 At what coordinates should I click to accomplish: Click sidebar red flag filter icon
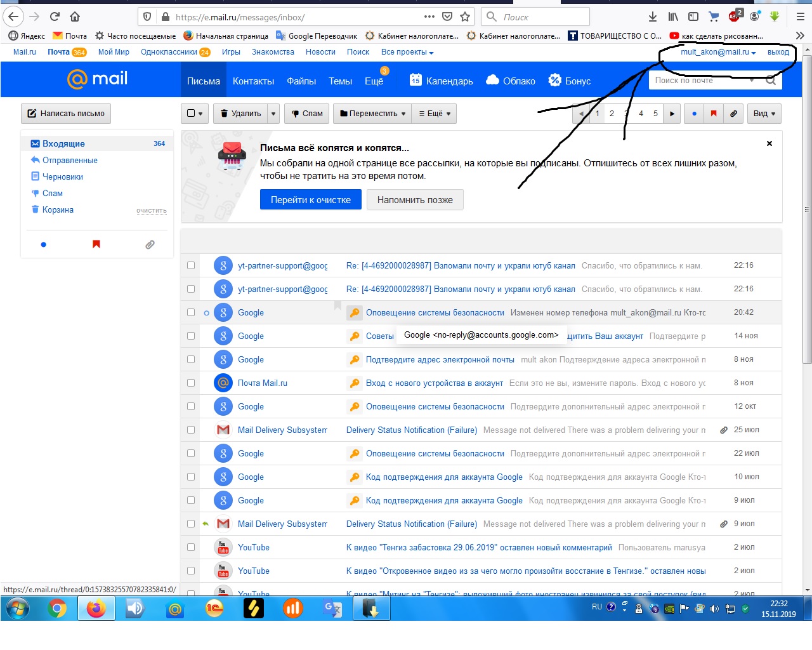[96, 244]
